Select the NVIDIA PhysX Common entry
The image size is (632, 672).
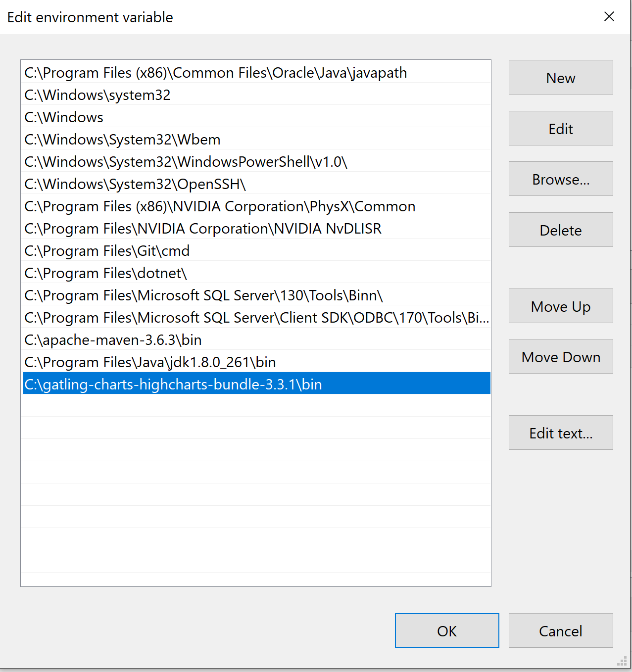click(219, 206)
